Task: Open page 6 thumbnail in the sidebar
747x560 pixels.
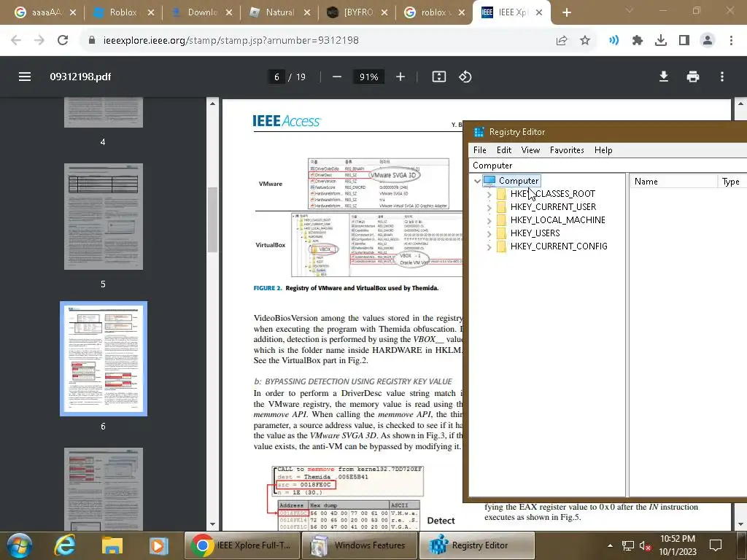Action: pos(104,359)
